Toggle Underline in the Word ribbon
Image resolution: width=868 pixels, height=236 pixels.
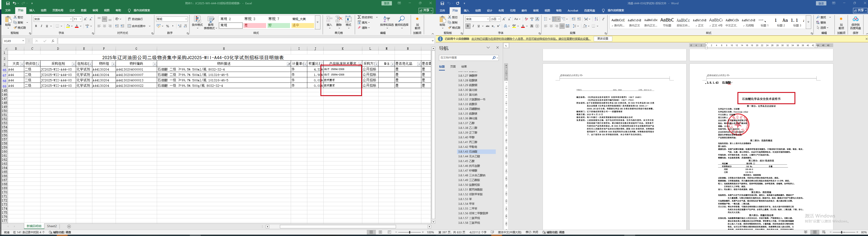[x=479, y=26]
